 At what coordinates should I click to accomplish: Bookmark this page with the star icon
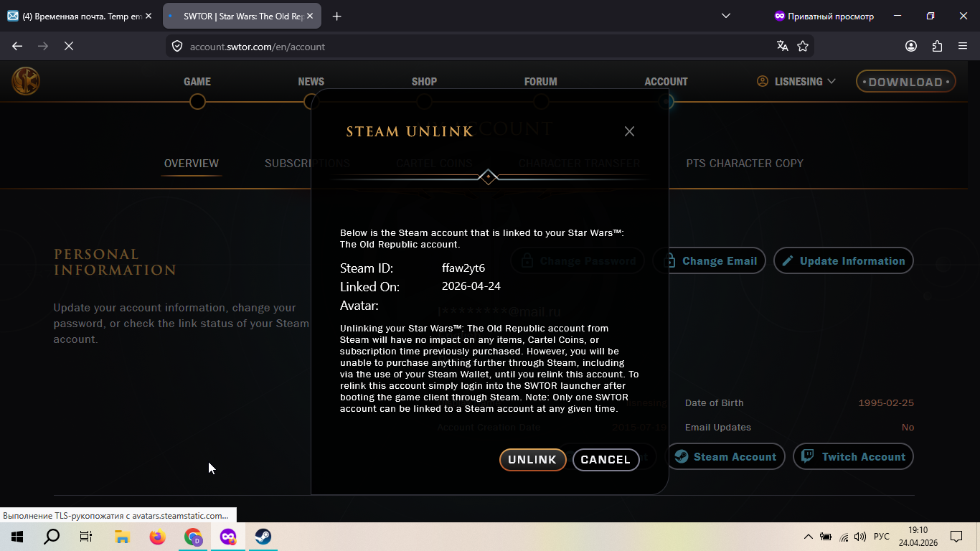coord(803,46)
